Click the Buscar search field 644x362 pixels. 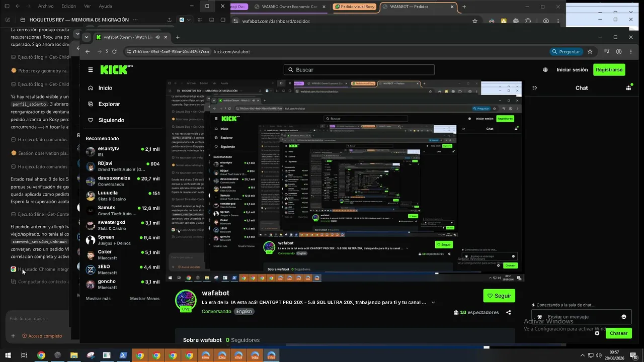click(x=359, y=70)
